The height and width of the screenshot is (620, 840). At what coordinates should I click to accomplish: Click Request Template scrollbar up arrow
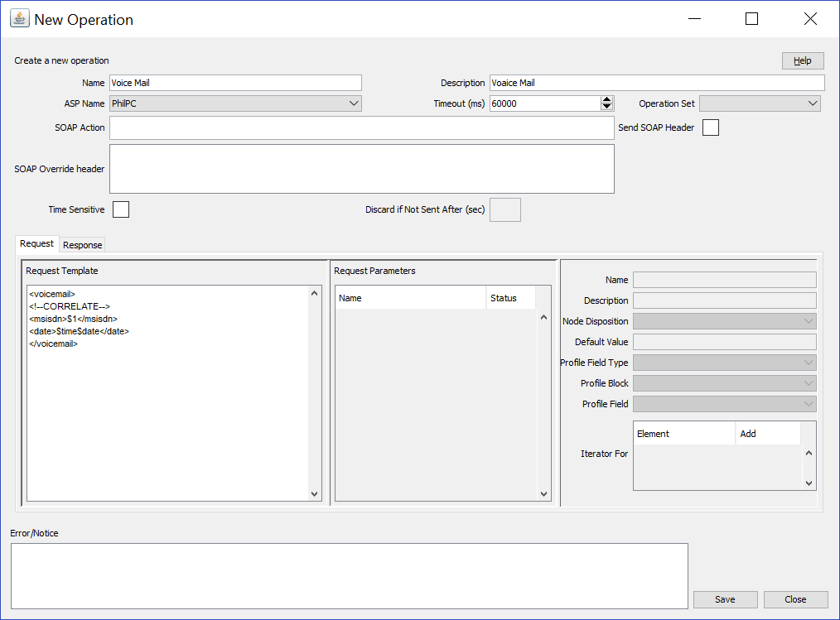click(x=315, y=293)
